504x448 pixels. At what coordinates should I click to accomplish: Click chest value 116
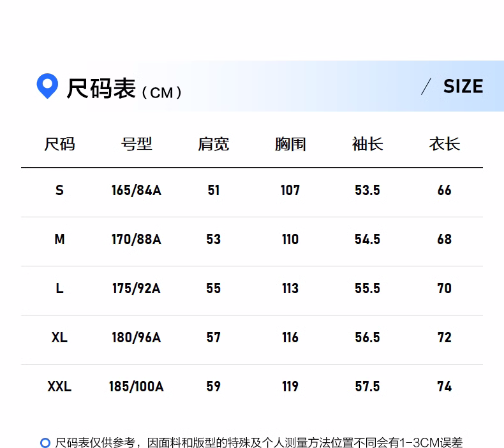pyautogui.click(x=290, y=337)
